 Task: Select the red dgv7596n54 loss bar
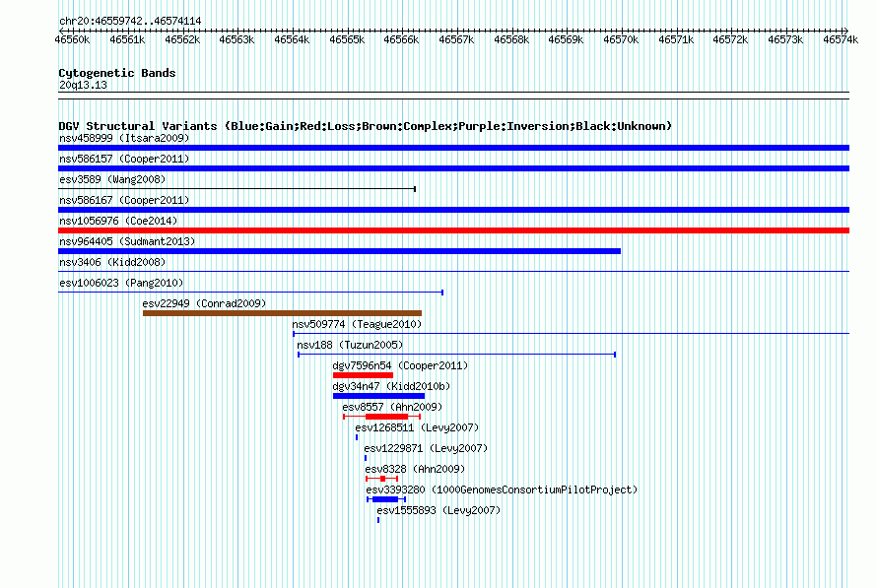point(363,375)
